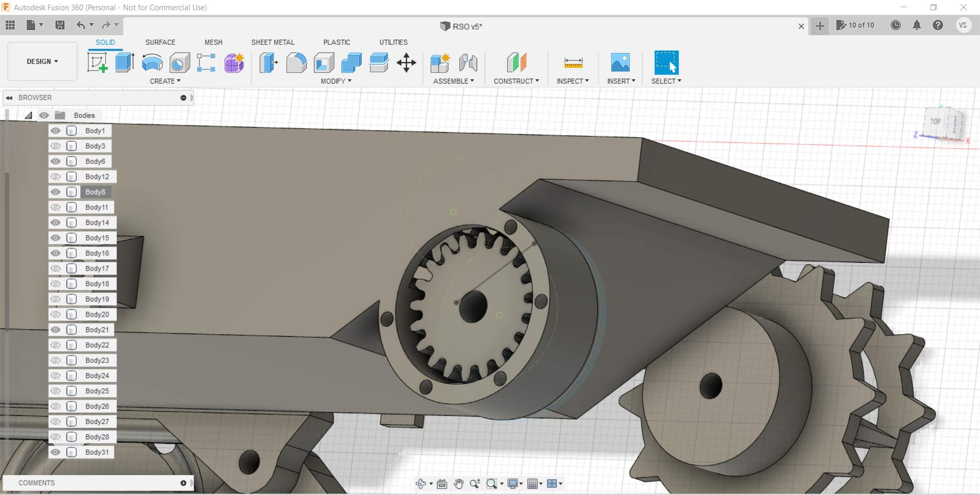Hide Body1 using its eye icon
Viewport: 980px width, 495px height.
pos(56,131)
